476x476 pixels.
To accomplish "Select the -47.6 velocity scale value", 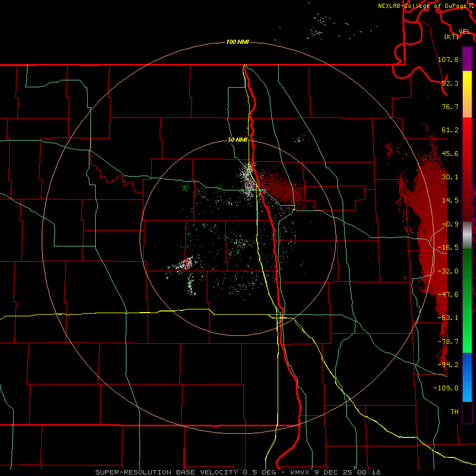I will point(448,295).
